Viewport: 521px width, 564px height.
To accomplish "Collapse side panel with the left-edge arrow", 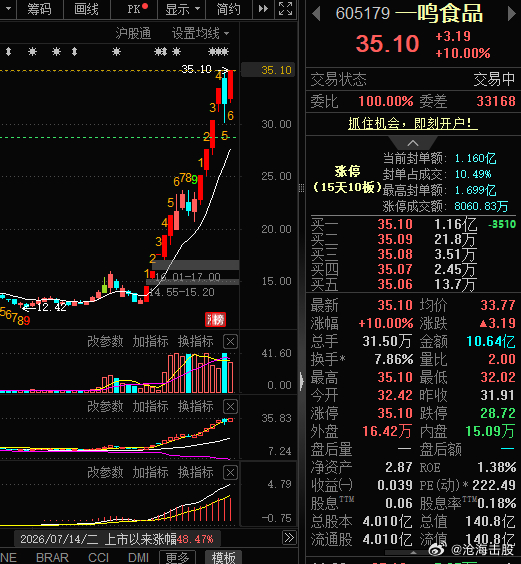I will 302,381.
